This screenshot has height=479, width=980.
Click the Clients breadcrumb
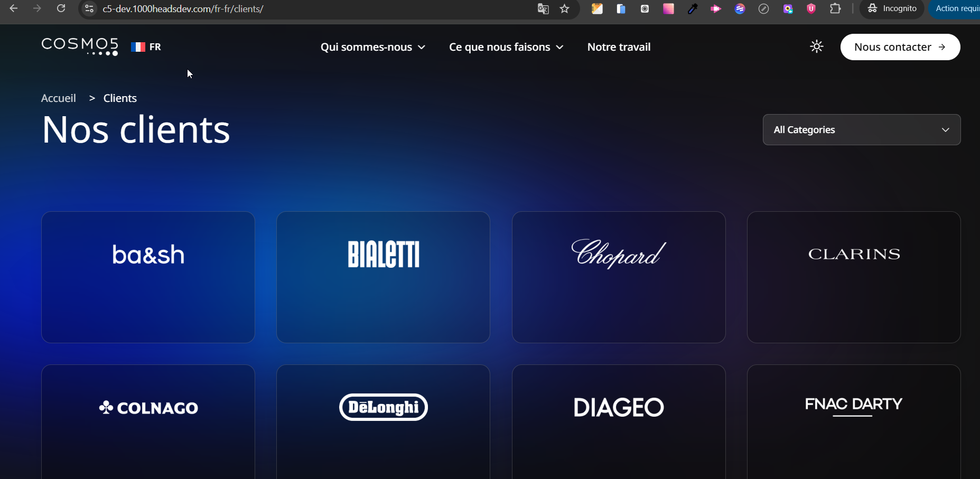(120, 98)
